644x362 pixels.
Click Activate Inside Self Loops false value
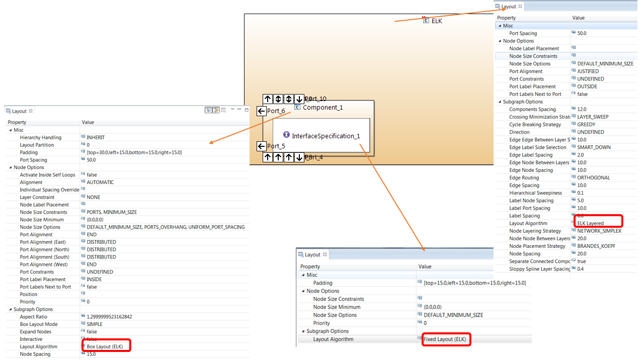point(92,175)
